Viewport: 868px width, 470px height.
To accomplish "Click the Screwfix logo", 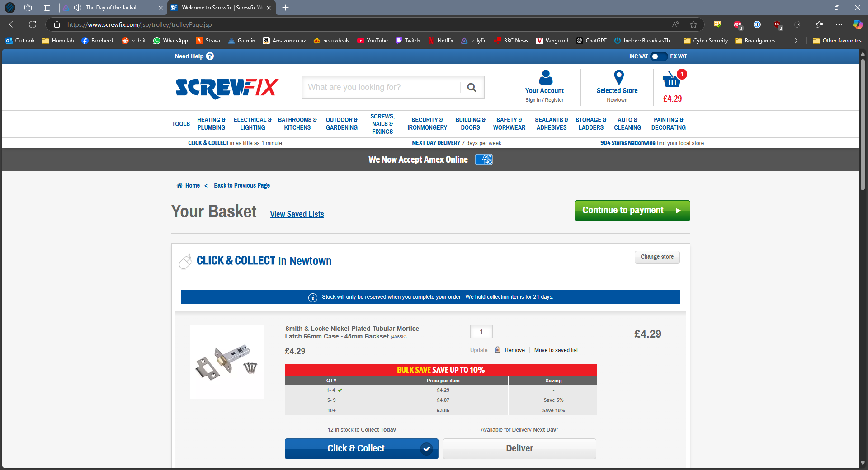I will pyautogui.click(x=227, y=88).
